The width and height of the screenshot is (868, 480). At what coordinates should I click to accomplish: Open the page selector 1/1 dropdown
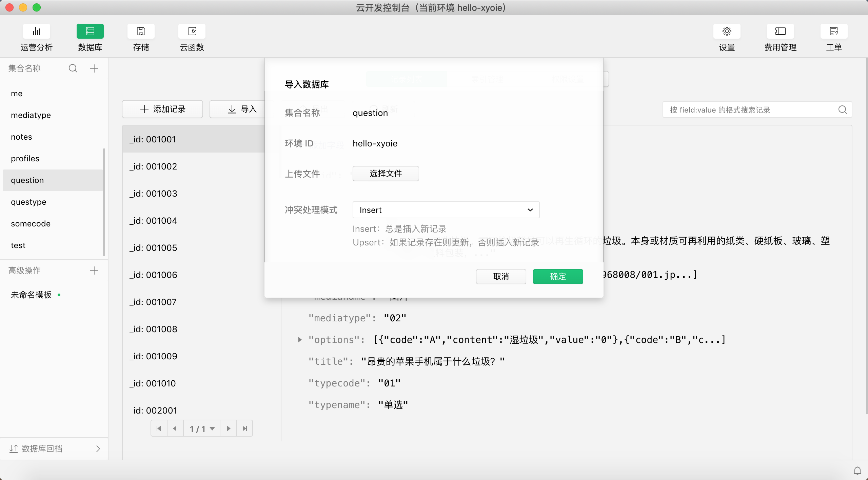click(x=202, y=429)
